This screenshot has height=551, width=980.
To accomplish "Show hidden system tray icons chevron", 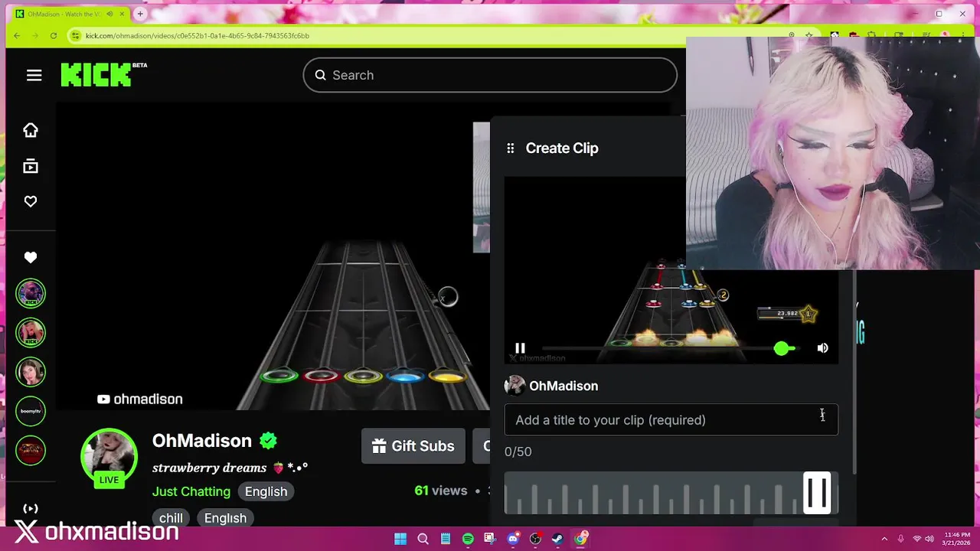I will click(x=884, y=539).
